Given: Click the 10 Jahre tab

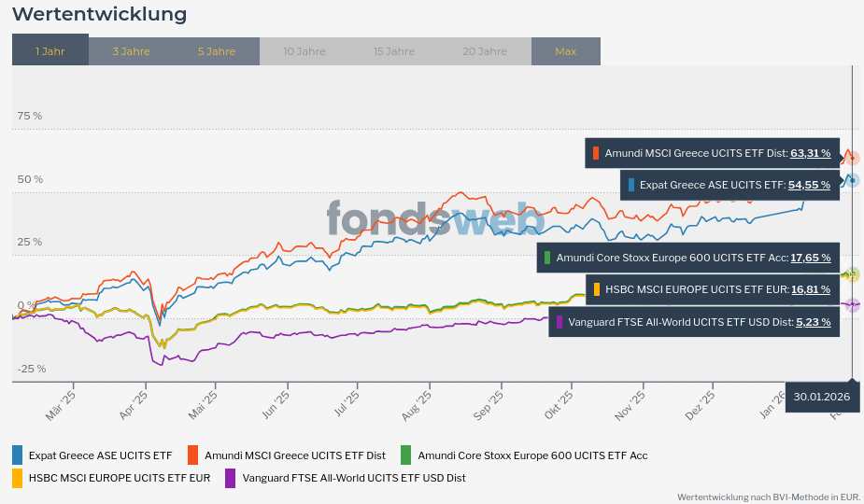Looking at the screenshot, I should (x=305, y=51).
